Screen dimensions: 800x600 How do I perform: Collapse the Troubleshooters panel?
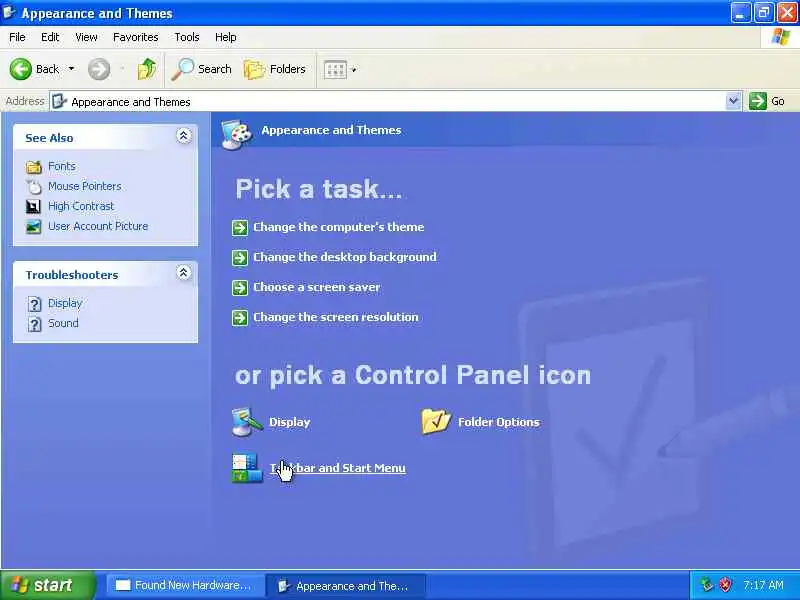click(x=184, y=272)
